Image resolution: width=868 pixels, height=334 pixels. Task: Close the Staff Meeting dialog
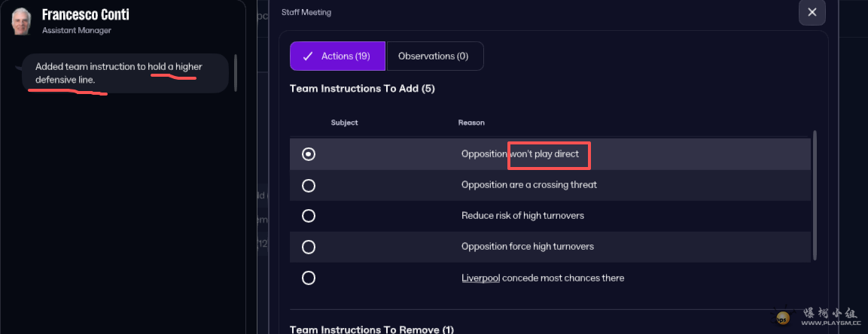(812, 12)
